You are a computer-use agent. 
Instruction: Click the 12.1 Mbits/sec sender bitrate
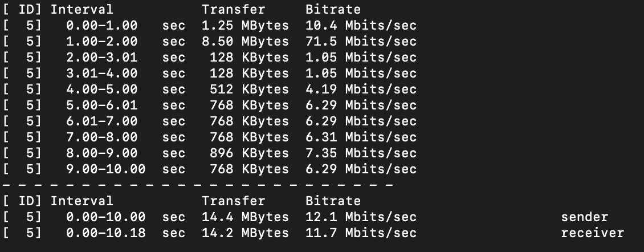(361, 217)
